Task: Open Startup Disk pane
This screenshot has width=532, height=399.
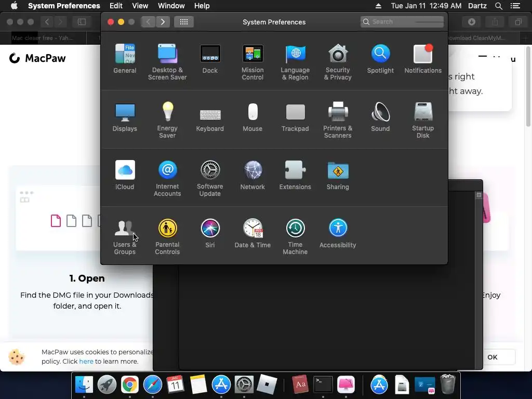Action: (x=423, y=120)
